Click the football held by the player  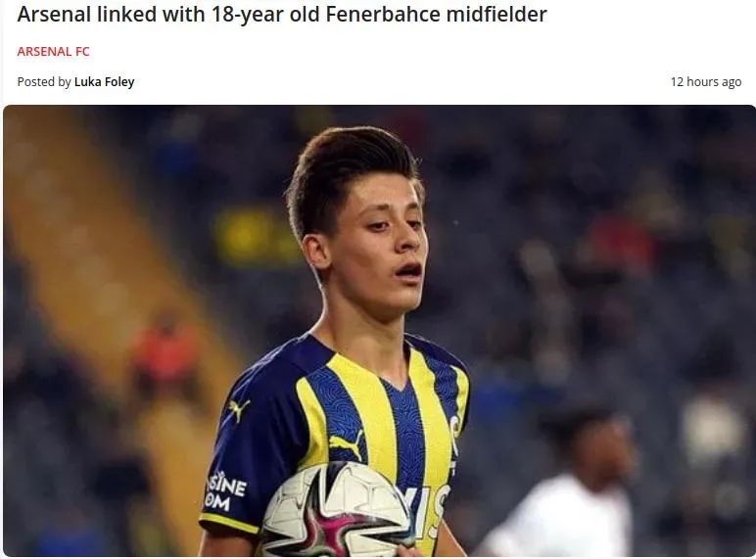click(336, 509)
